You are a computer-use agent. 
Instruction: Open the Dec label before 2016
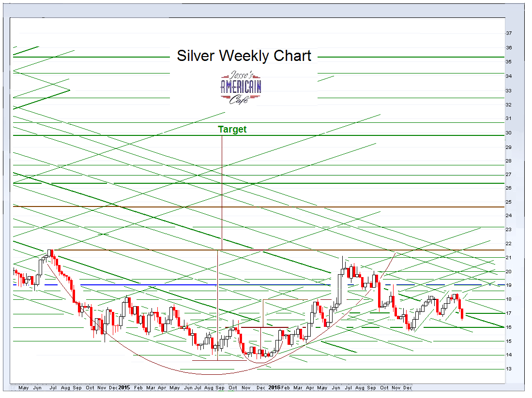click(x=262, y=388)
